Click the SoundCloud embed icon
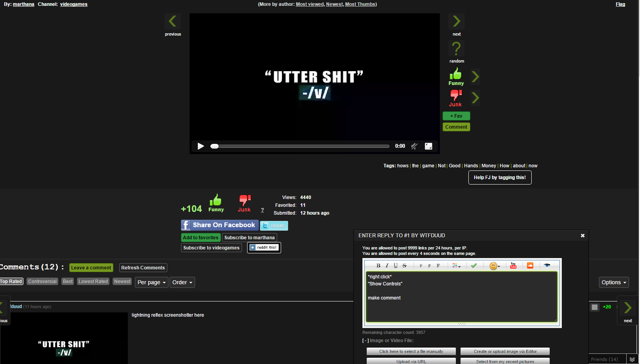Viewport: 640px width, 364px height. coord(530,265)
